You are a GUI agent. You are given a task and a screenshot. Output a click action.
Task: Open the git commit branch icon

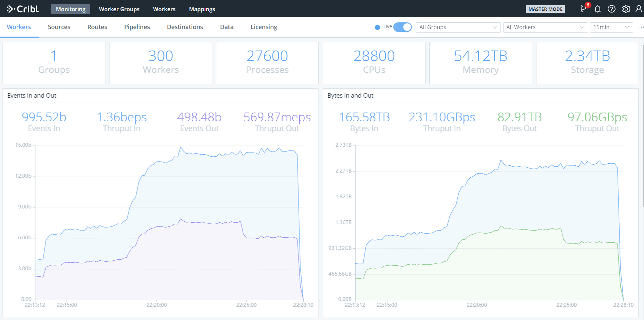(x=583, y=9)
